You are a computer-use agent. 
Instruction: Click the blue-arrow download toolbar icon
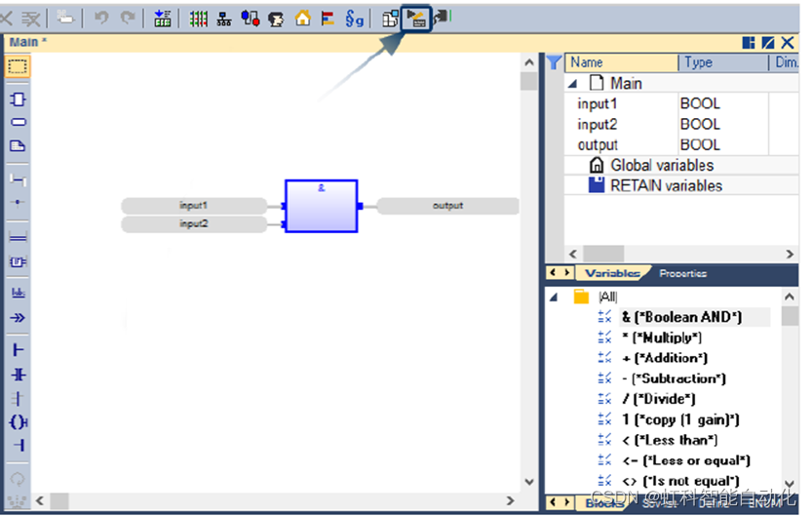pos(163,19)
